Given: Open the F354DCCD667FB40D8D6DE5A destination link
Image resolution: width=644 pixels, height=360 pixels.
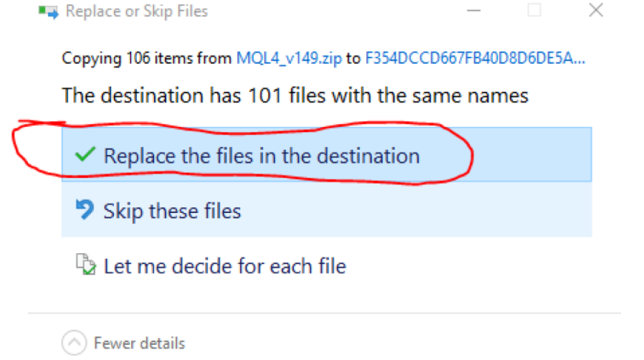Looking at the screenshot, I should [475, 58].
